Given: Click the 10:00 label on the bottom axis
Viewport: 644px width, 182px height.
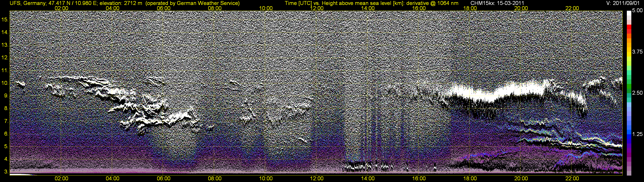Looking at the screenshot, I should 266,179.
